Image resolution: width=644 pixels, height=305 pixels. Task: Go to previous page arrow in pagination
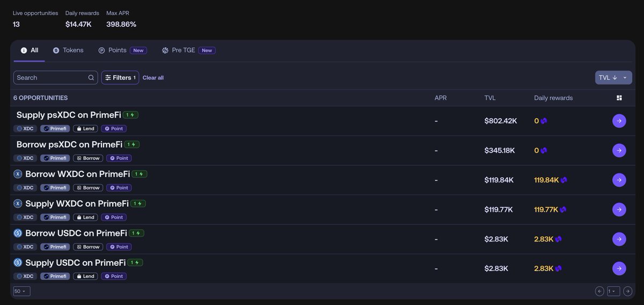[599, 291]
